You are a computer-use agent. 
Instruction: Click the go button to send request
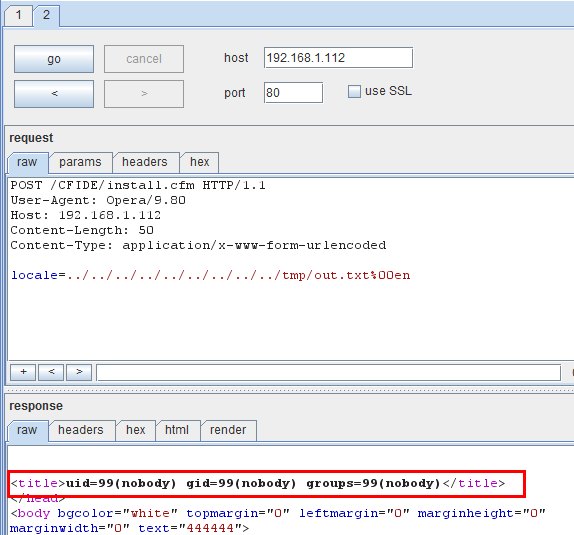pyautogui.click(x=54, y=59)
